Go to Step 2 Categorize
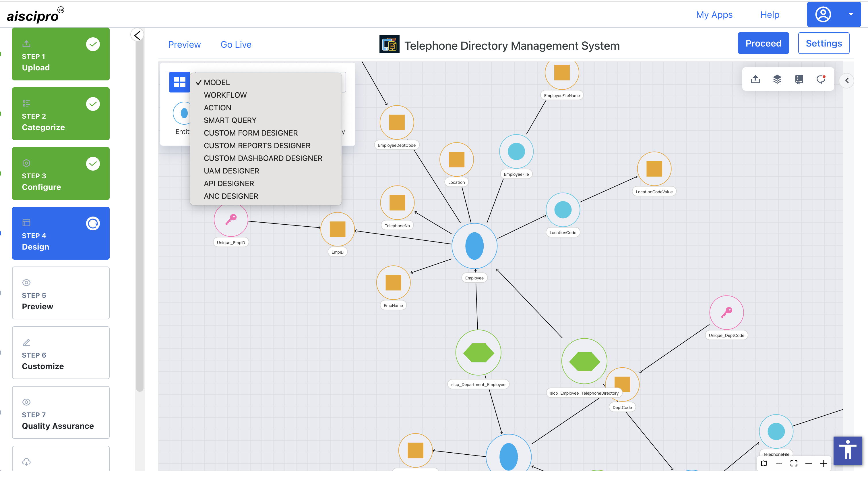868x494 pixels. 61,114
